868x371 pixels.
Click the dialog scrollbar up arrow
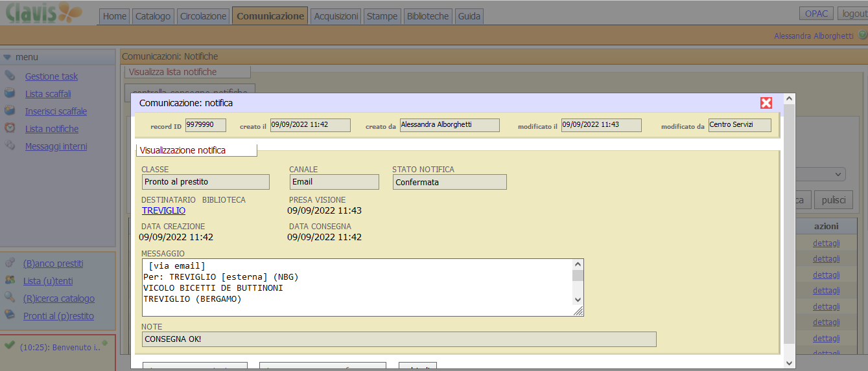(x=789, y=99)
